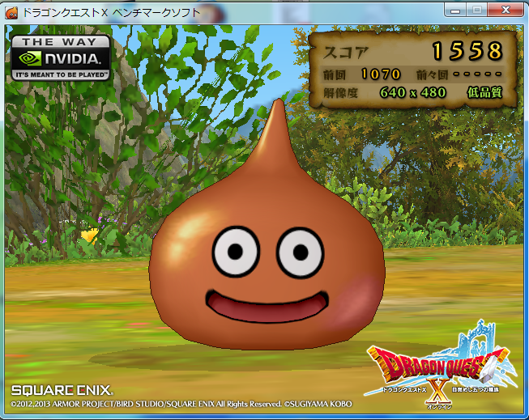Click the スコア label
529x420 pixels.
tap(346, 53)
